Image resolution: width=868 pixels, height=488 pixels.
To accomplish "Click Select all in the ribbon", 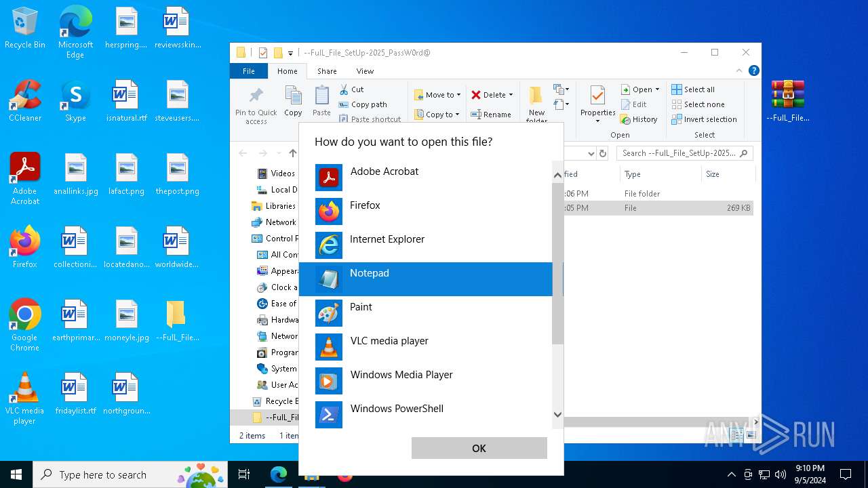I will (693, 89).
